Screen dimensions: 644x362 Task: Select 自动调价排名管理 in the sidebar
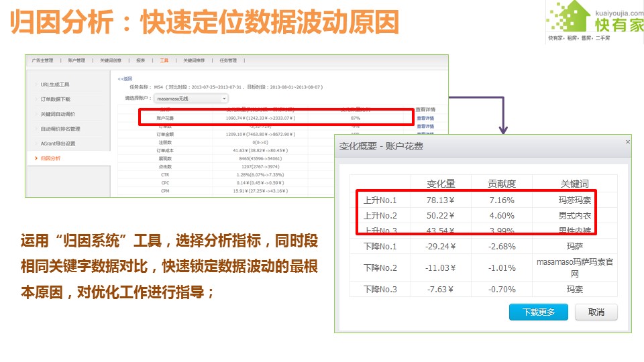pos(60,129)
